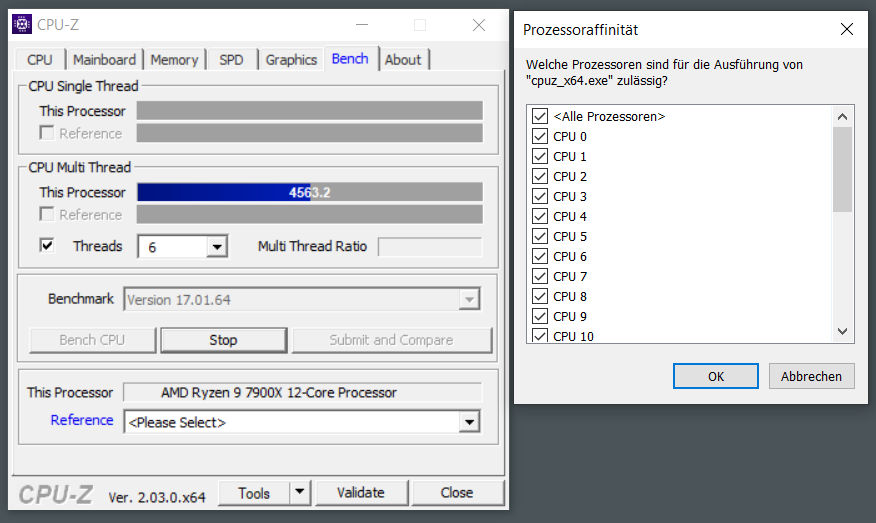Uncheck CPU 3 in affinity list
876x523 pixels.
(540, 196)
